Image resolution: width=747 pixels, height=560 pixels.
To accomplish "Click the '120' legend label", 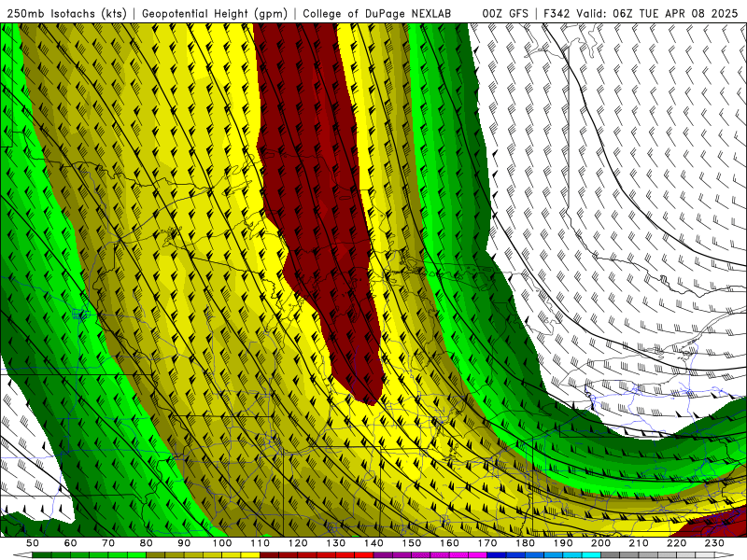I will click(x=298, y=543).
